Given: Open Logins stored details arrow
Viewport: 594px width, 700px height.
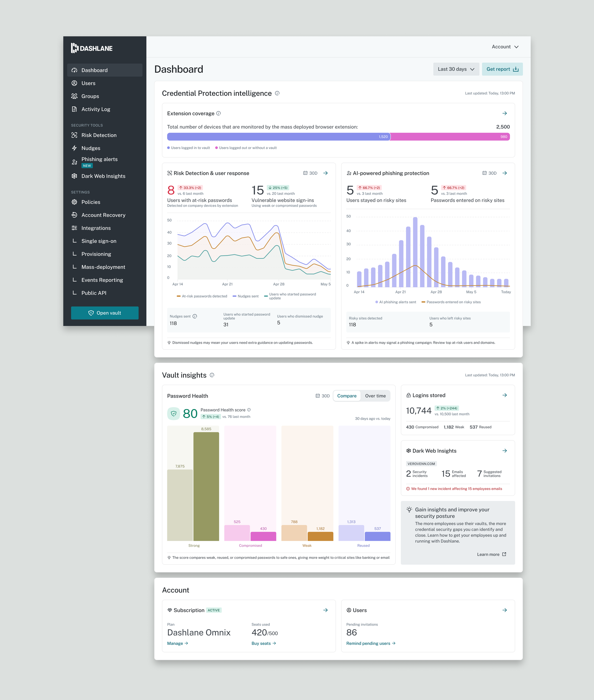Looking at the screenshot, I should pos(504,395).
